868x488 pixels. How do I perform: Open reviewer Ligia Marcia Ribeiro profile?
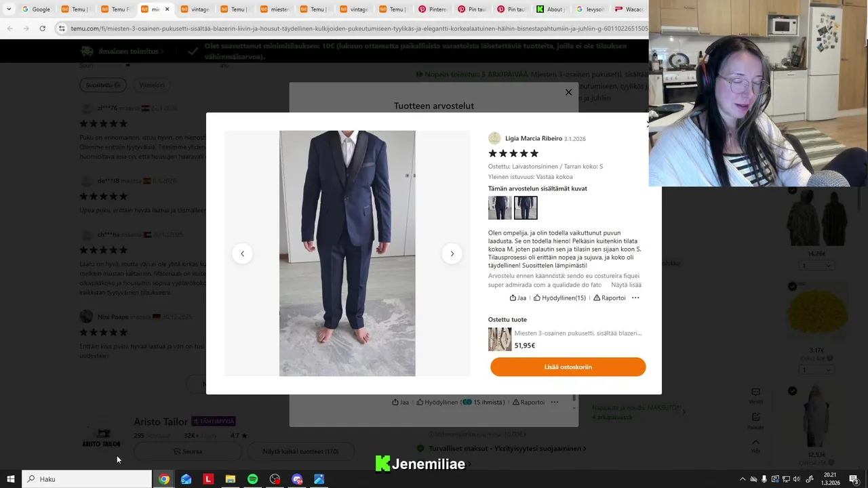tap(534, 138)
